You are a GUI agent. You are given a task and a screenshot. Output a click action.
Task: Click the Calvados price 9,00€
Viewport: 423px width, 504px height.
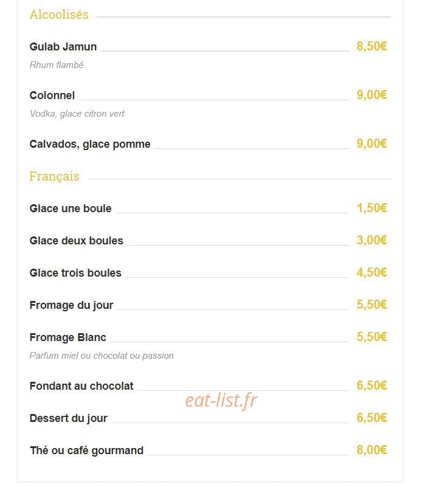(x=371, y=143)
